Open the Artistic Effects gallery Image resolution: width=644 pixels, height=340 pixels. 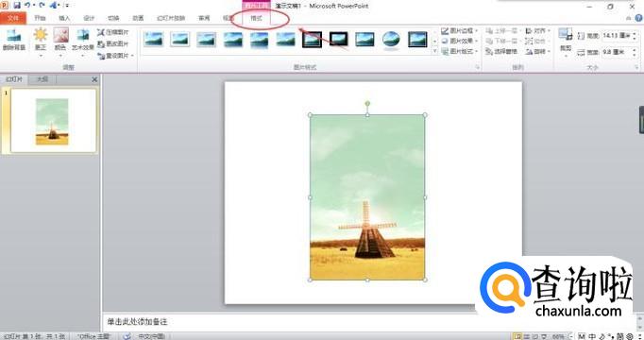click(83, 36)
